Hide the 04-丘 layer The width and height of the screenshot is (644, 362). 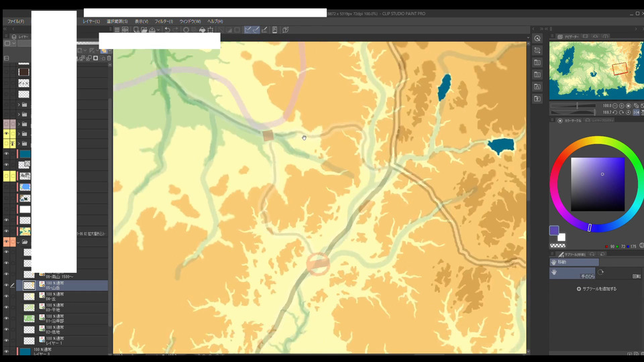click(6, 296)
